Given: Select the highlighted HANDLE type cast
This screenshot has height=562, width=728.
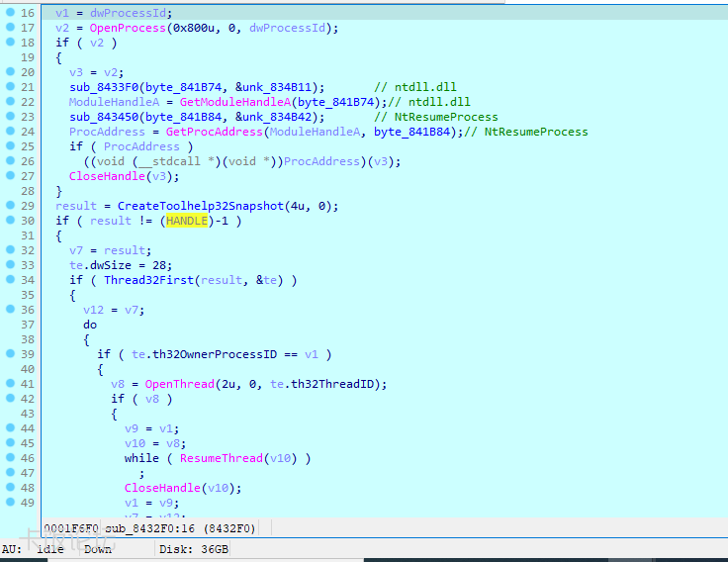Looking at the screenshot, I should pyautogui.click(x=187, y=221).
